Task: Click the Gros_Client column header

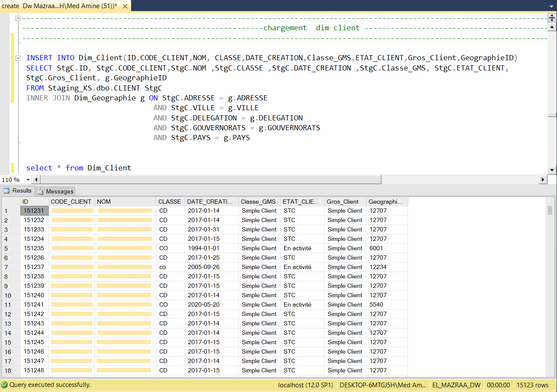Action: pos(345,202)
